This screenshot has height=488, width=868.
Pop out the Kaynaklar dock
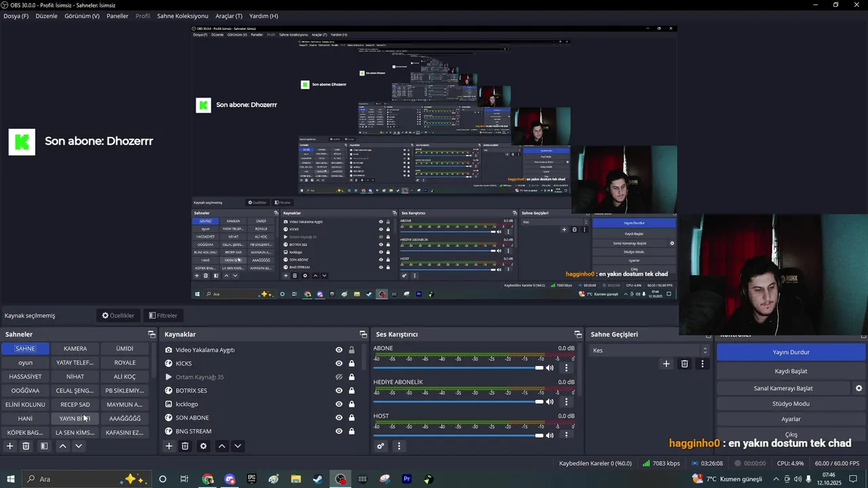tap(363, 334)
